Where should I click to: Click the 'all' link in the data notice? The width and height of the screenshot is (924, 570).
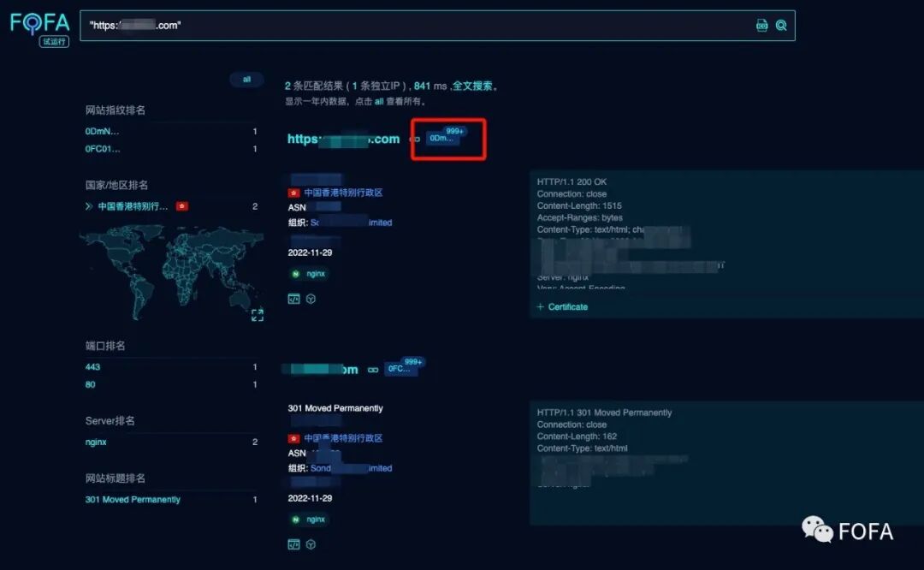click(x=379, y=101)
